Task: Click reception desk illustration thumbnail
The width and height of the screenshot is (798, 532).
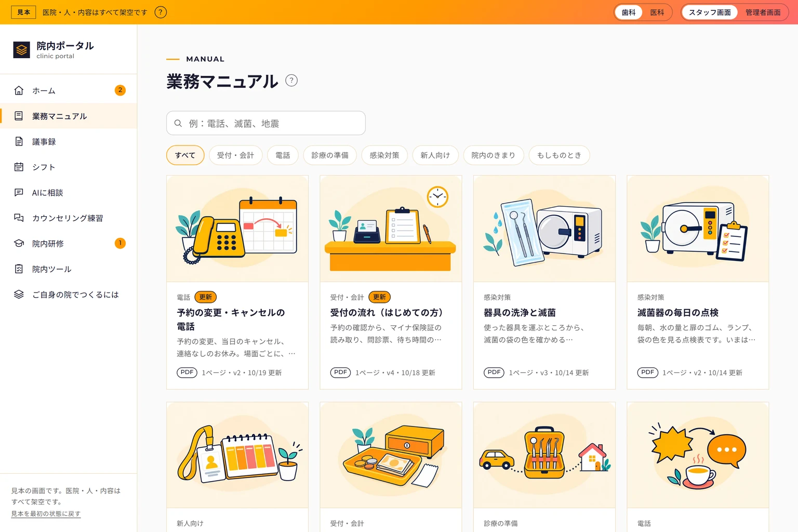Action: pos(391,229)
